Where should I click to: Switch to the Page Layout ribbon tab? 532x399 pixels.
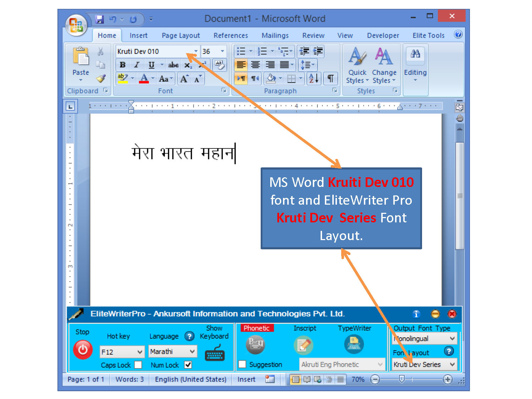point(181,35)
